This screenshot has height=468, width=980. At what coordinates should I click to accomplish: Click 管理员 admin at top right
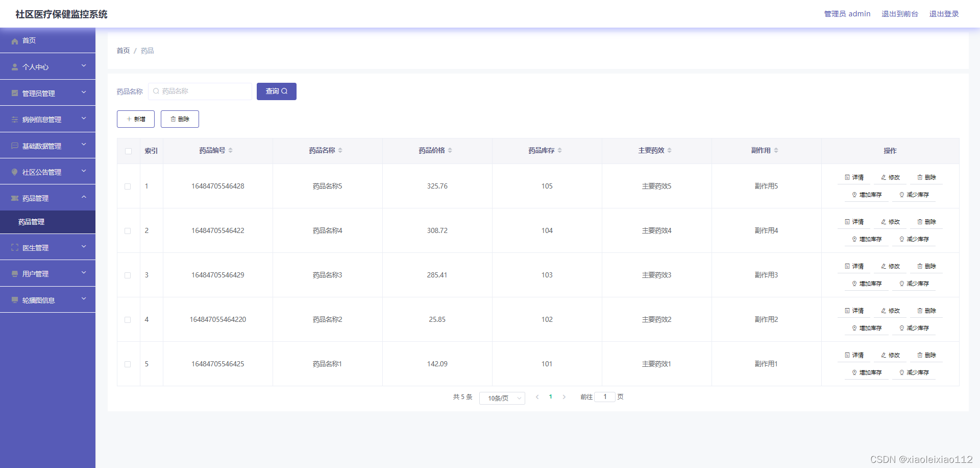coord(847,14)
